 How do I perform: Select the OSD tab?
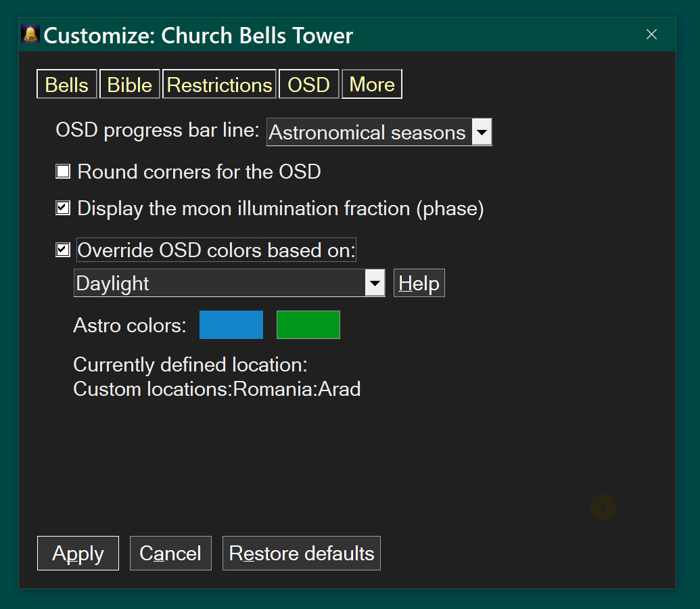308,85
